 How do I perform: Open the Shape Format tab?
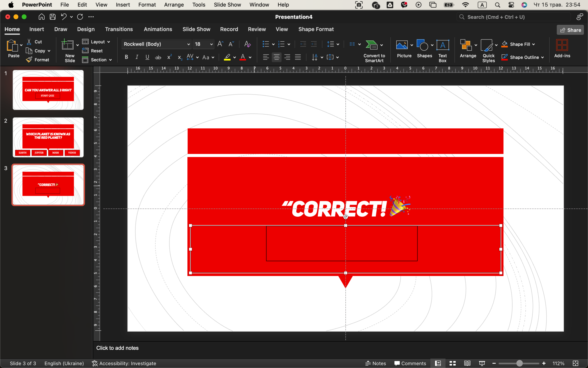tap(316, 29)
